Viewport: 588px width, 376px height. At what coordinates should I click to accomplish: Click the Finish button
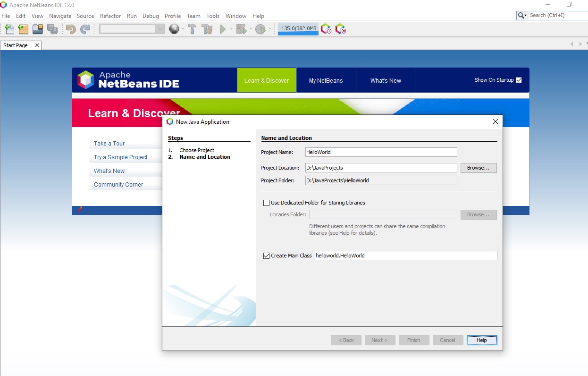(x=413, y=340)
